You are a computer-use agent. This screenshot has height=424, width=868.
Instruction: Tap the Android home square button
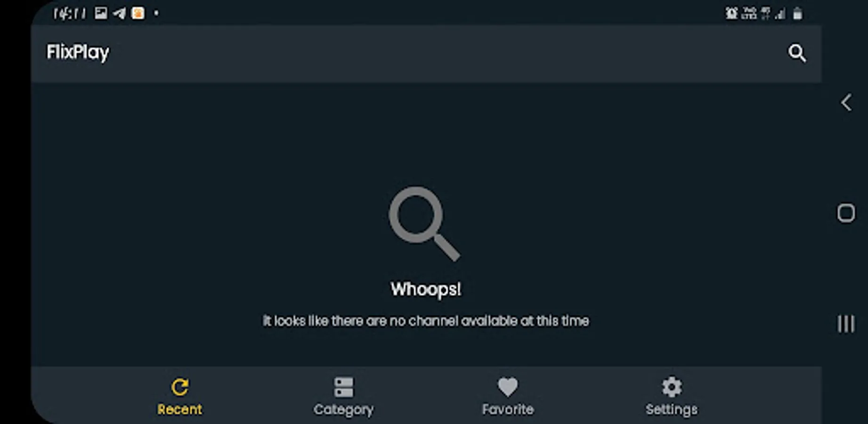pyautogui.click(x=846, y=213)
